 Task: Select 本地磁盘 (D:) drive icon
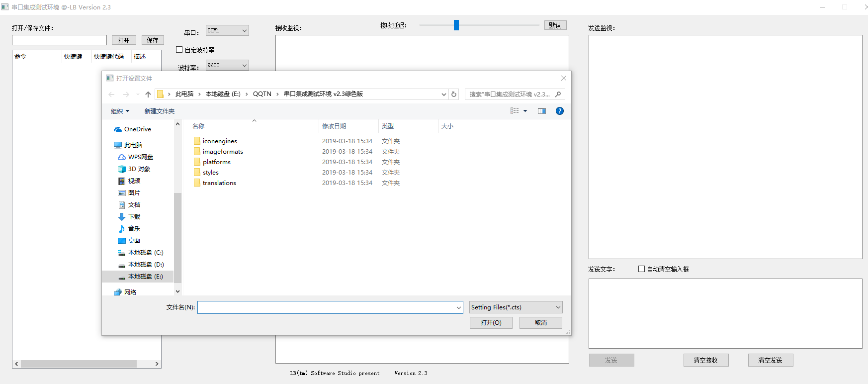click(122, 265)
